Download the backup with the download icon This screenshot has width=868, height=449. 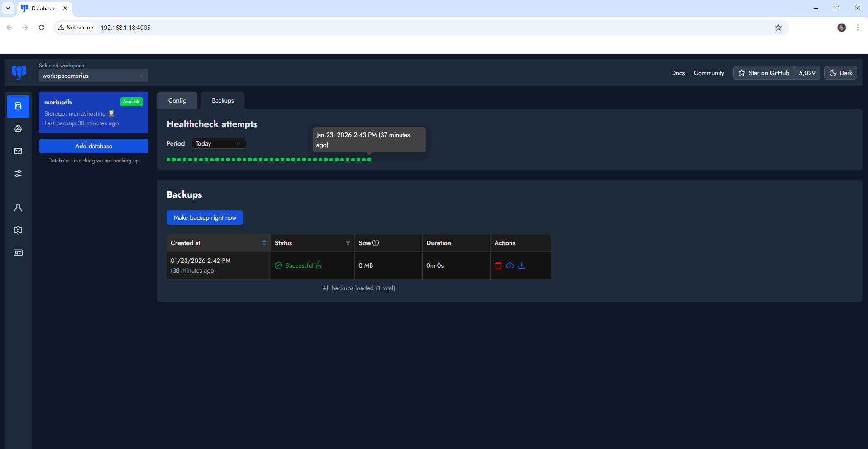522,265
